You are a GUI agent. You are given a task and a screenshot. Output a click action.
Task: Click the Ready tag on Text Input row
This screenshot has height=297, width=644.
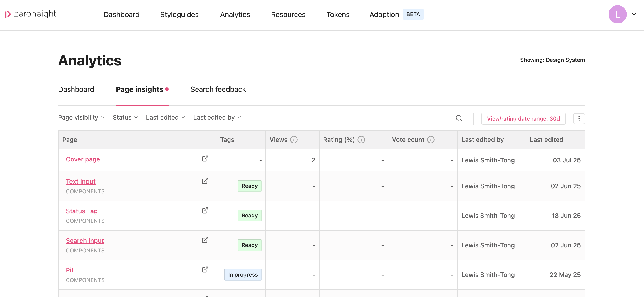tap(250, 186)
